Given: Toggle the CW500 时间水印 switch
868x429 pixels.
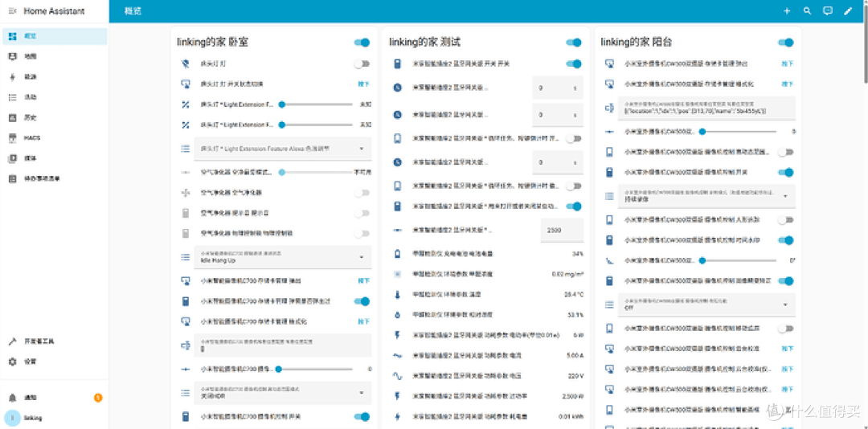Looking at the screenshot, I should [785, 240].
